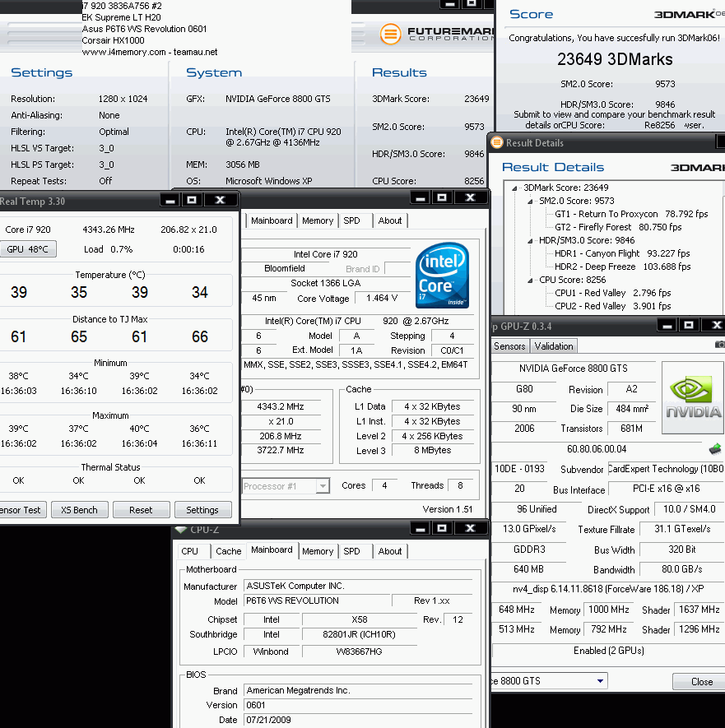The width and height of the screenshot is (725, 728).
Task: Click the QPI Link 3722.7 MHz value
Action: [281, 450]
